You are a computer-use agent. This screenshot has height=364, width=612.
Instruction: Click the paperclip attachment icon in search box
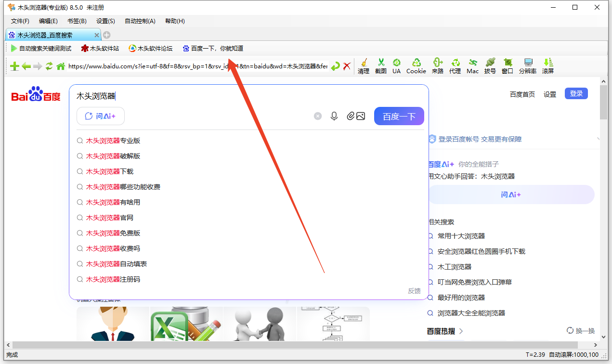(351, 116)
